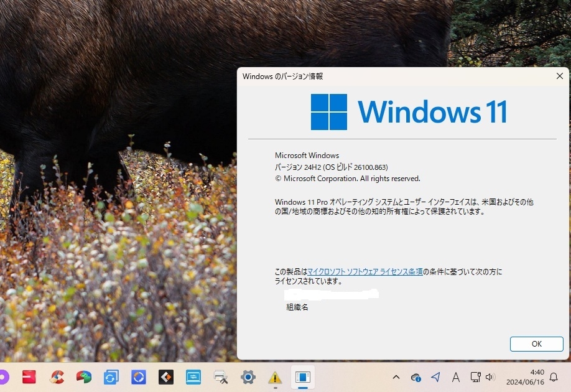Click the version text '24H2 (OS ビルド 26100.863)'
Image resolution: width=571 pixels, height=392 pixels.
[x=346, y=167]
